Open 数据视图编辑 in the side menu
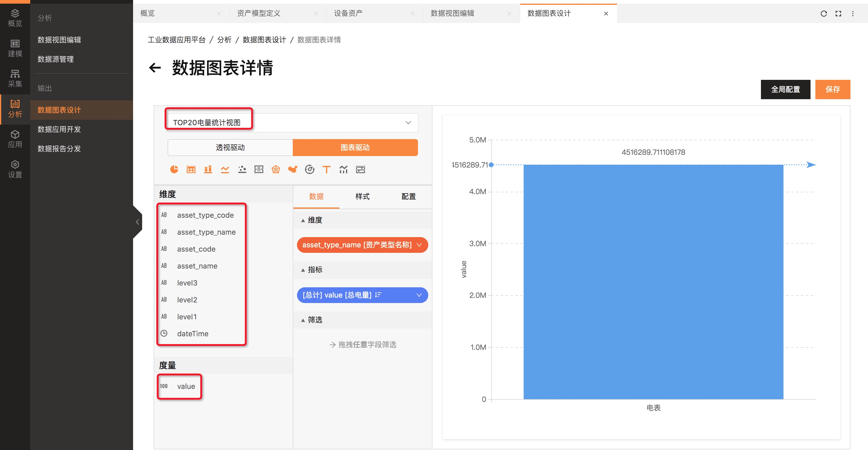Viewport: 868px width, 450px height. coord(59,40)
